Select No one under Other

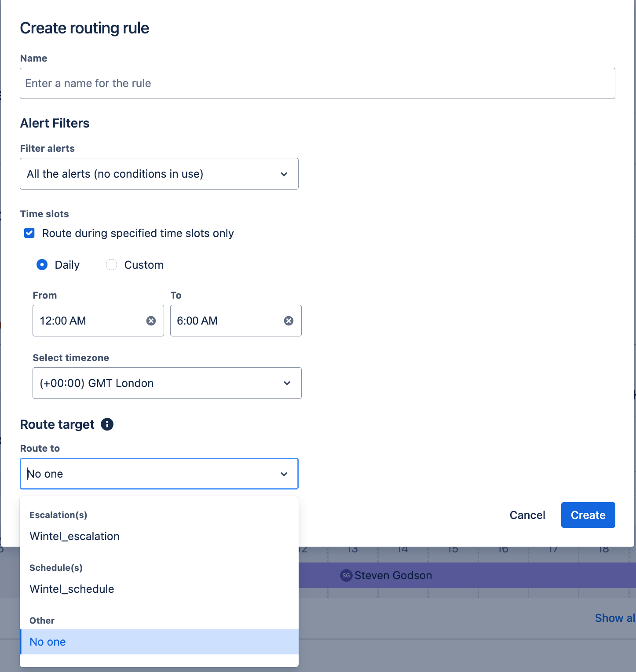coord(48,642)
